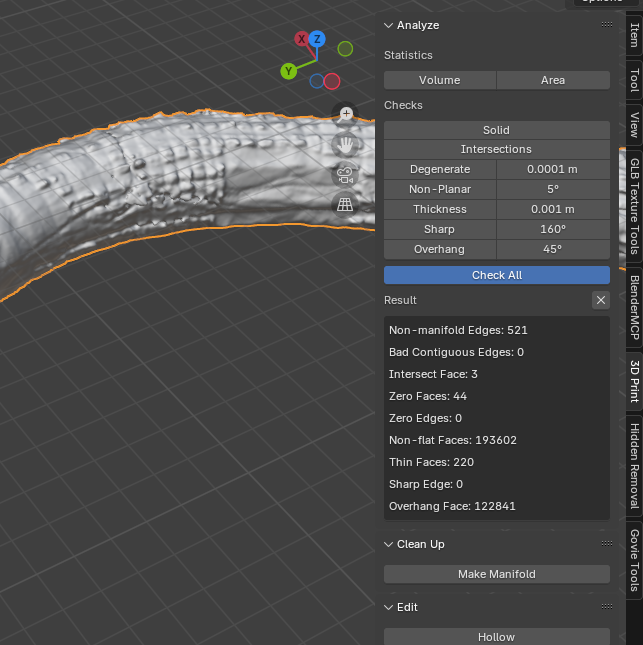Click the negative Z axis gizmo circle
643x645 pixels.
pos(316,81)
